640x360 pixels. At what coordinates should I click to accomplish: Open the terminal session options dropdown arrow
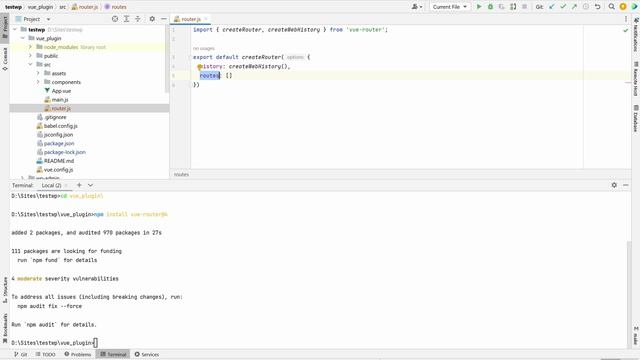pyautogui.click(x=90, y=185)
